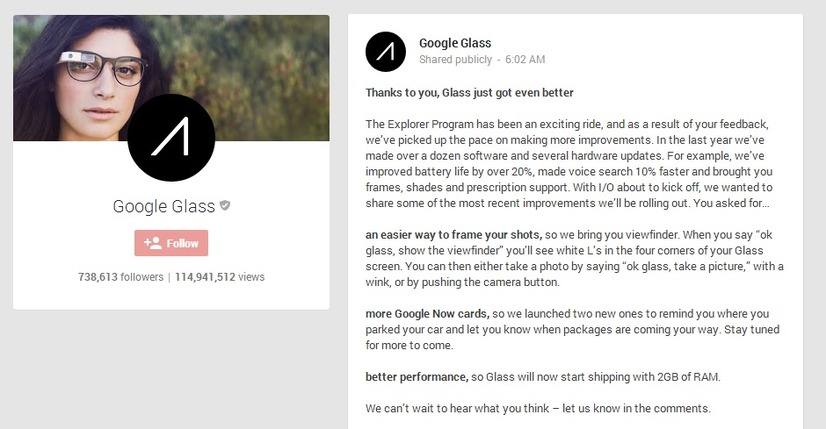Click the add-person icon inside Follow

[153, 243]
